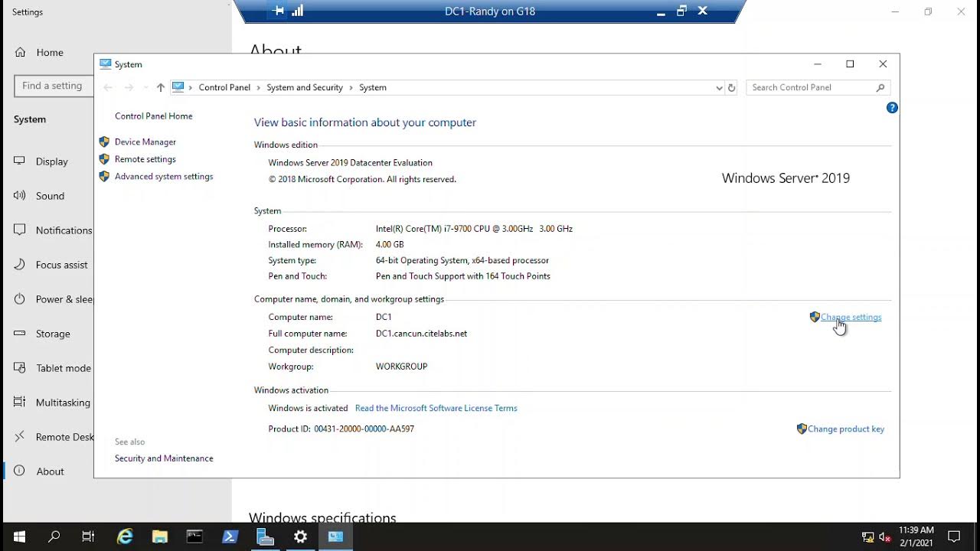Viewport: 980px width, 551px height.
Task: Maximize the System window
Action: coord(850,64)
